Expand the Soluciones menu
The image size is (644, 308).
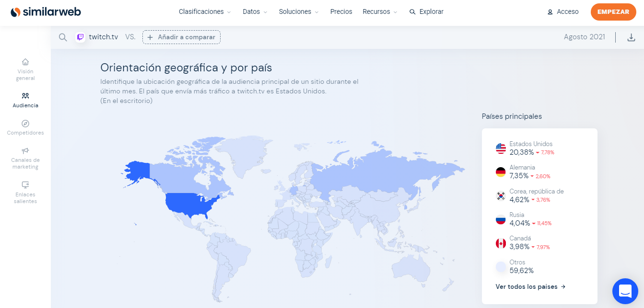tap(299, 11)
